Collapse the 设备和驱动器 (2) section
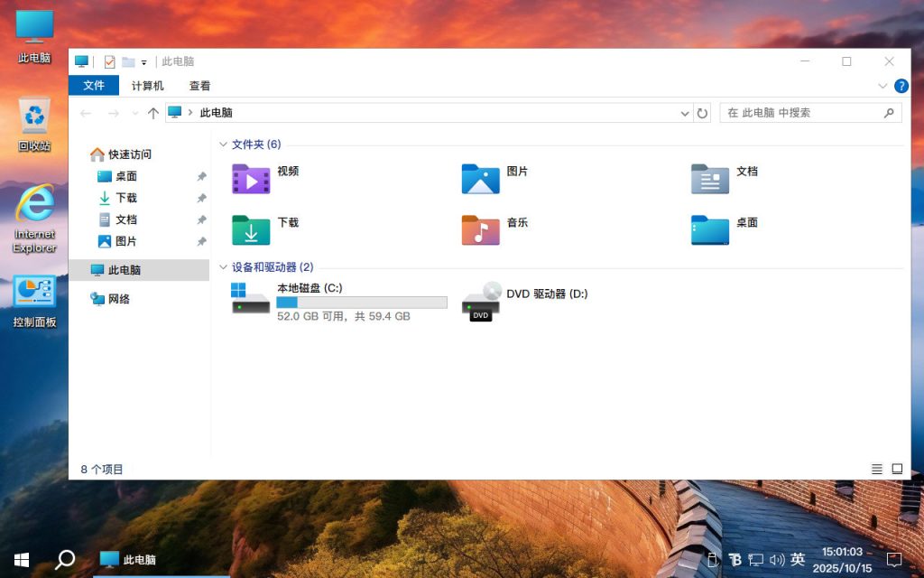 [223, 266]
